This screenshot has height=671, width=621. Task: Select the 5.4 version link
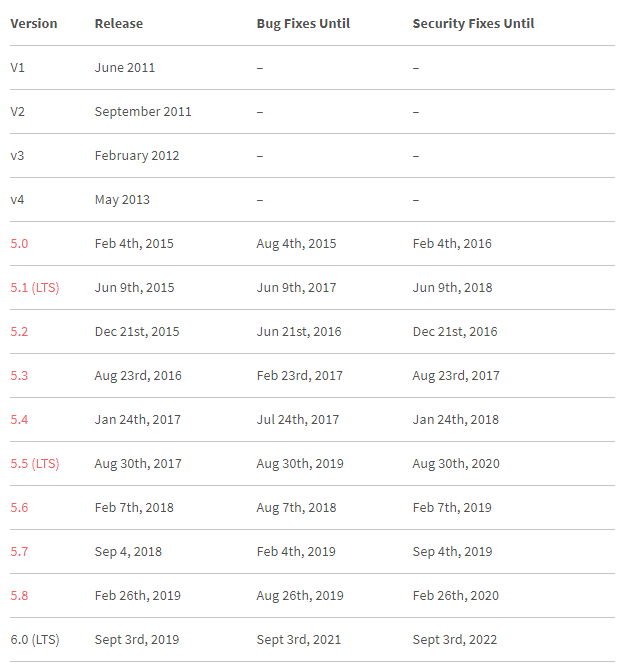click(19, 420)
